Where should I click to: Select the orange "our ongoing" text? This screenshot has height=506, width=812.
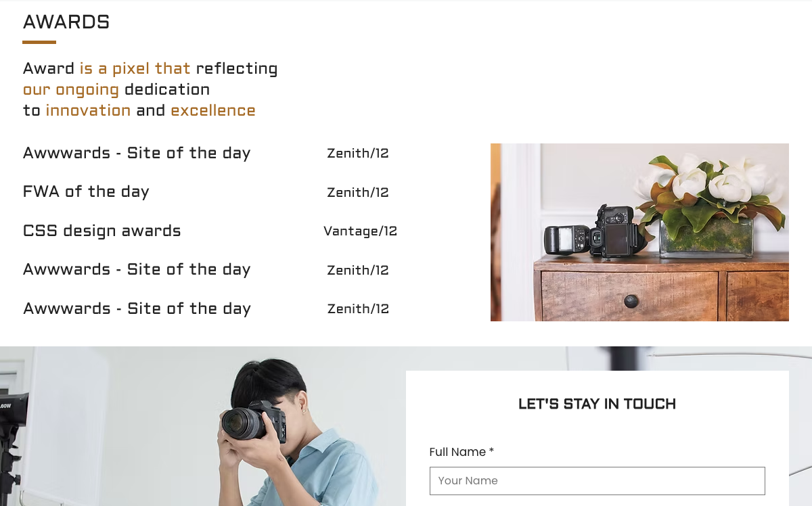coord(70,89)
